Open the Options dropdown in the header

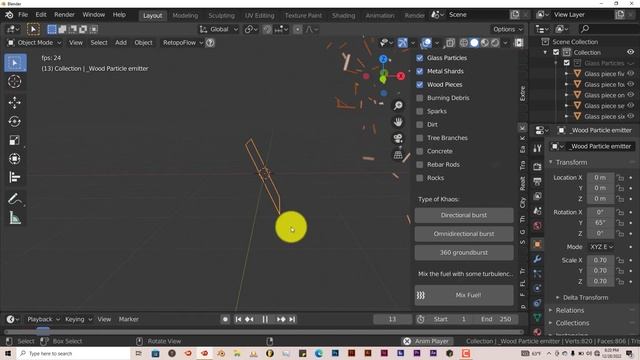tap(507, 29)
